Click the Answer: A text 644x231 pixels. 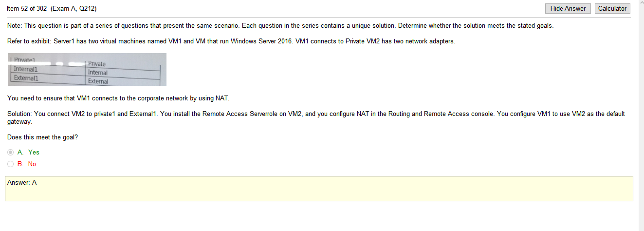pos(22,183)
